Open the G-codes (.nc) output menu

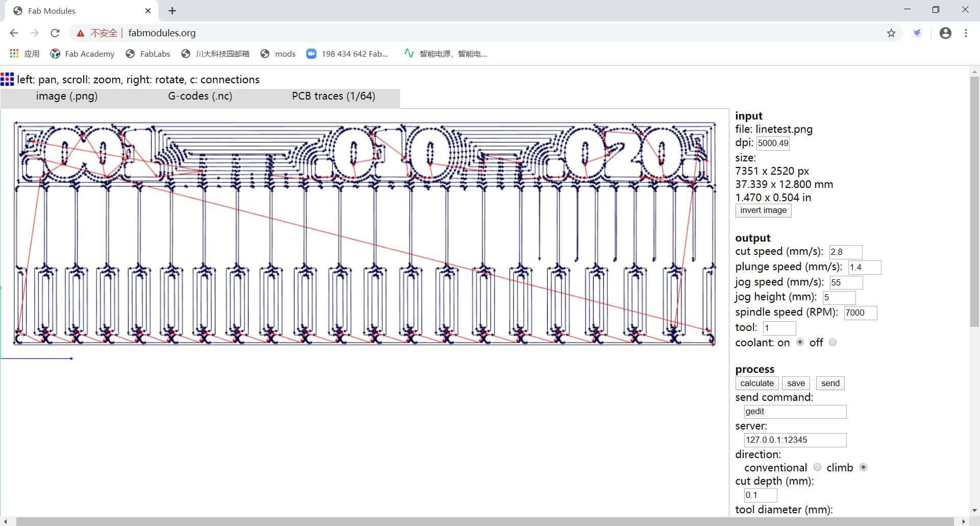click(x=200, y=97)
